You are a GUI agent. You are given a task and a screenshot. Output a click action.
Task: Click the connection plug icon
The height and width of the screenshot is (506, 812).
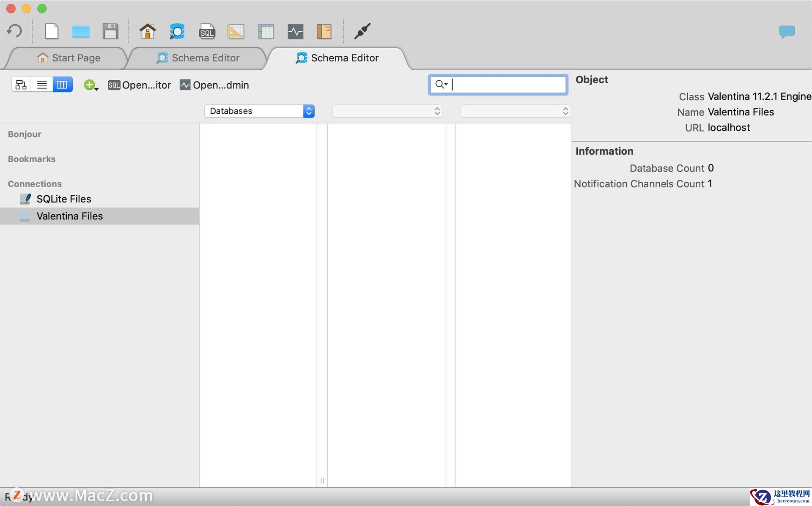click(x=362, y=31)
